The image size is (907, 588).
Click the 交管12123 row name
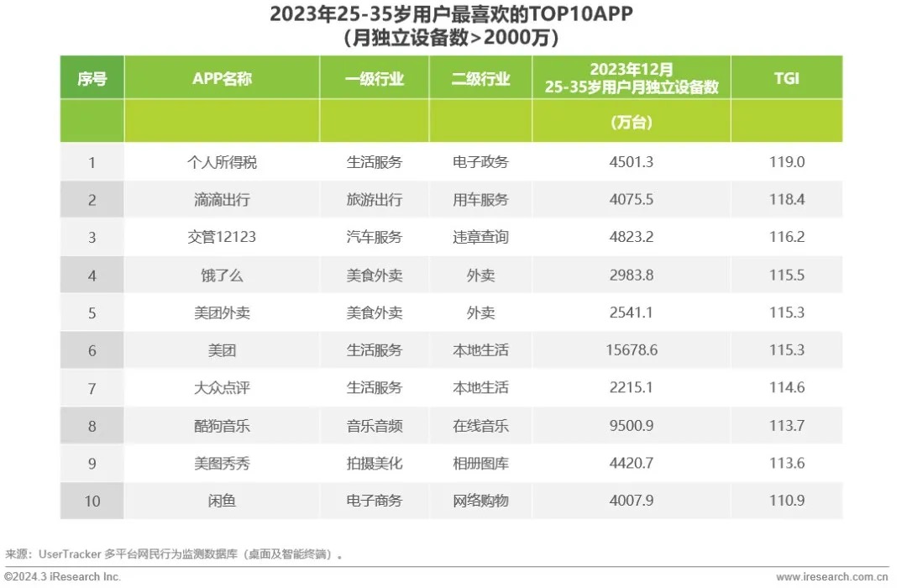pyautogui.click(x=222, y=237)
